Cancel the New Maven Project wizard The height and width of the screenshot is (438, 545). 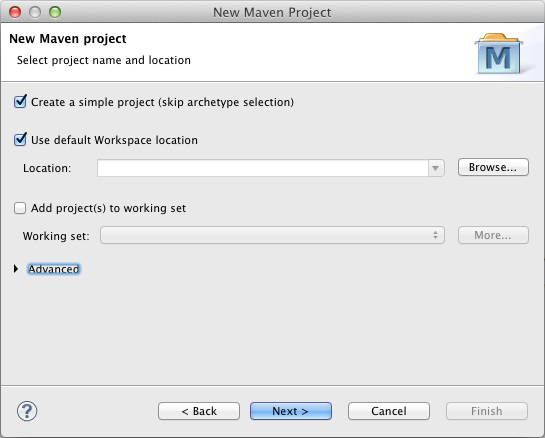(x=389, y=411)
